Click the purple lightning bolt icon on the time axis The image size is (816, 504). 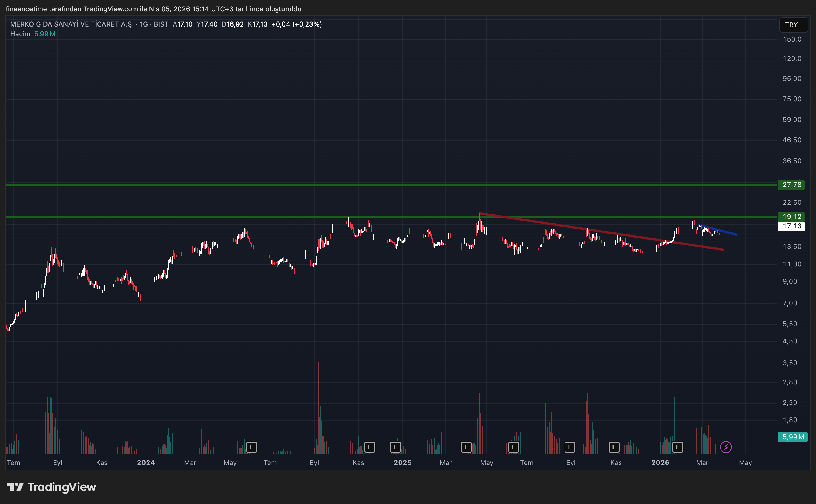click(x=726, y=447)
